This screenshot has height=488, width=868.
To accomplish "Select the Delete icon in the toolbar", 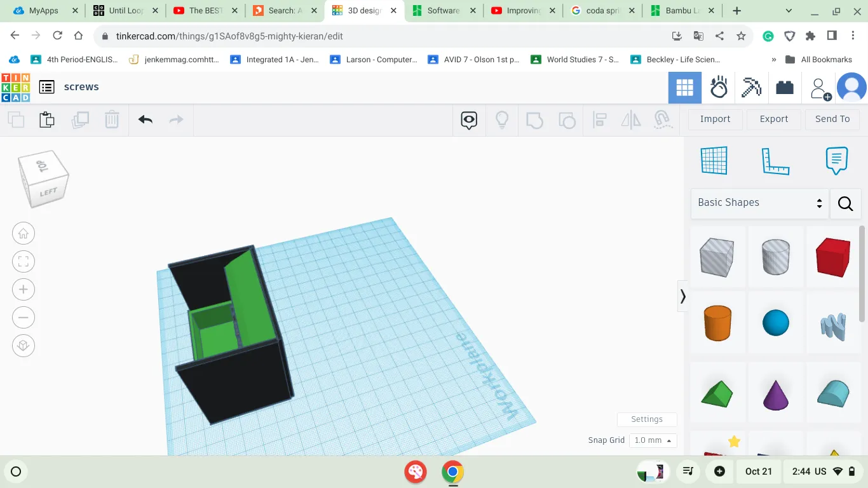I will click(112, 119).
